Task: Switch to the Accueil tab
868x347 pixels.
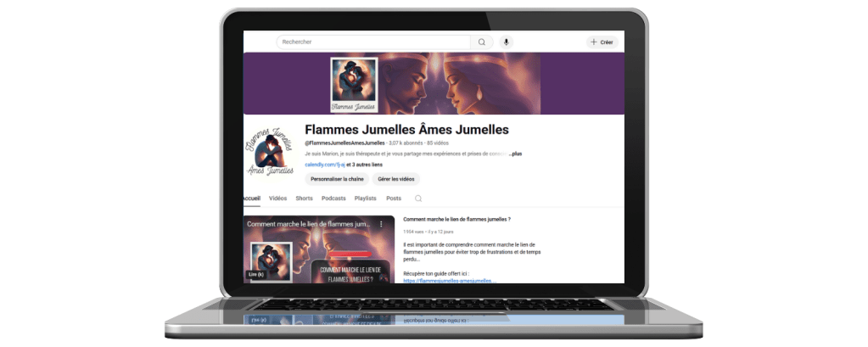Action: click(x=251, y=198)
